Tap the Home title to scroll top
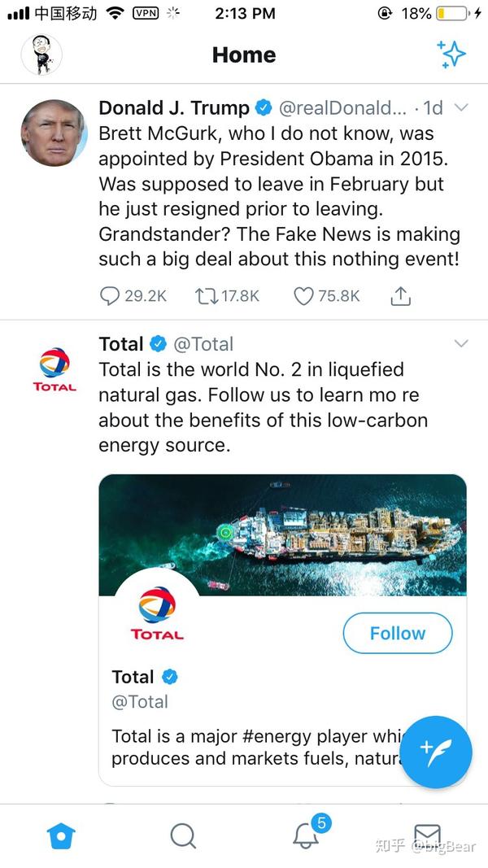The image size is (488, 868). [244, 55]
